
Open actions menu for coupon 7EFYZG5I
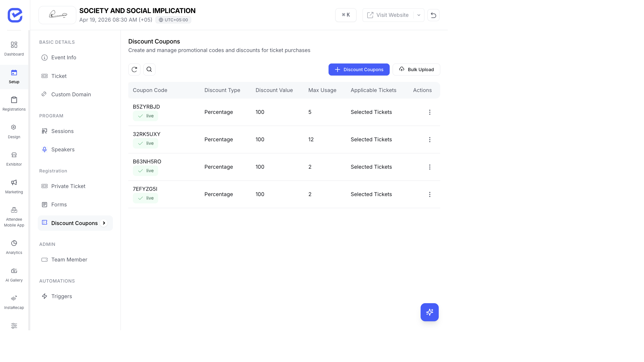(429, 194)
